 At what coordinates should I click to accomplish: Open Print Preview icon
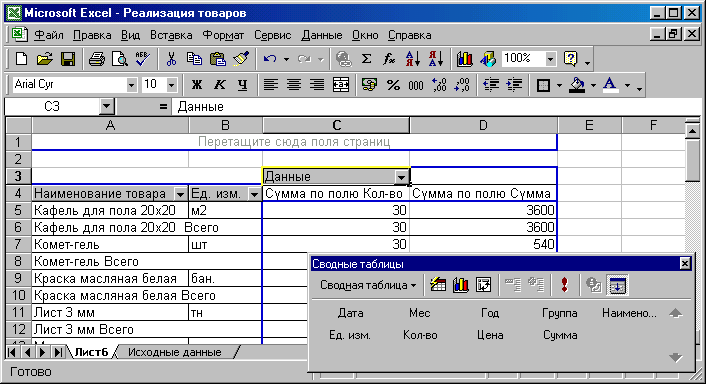pyautogui.click(x=119, y=59)
